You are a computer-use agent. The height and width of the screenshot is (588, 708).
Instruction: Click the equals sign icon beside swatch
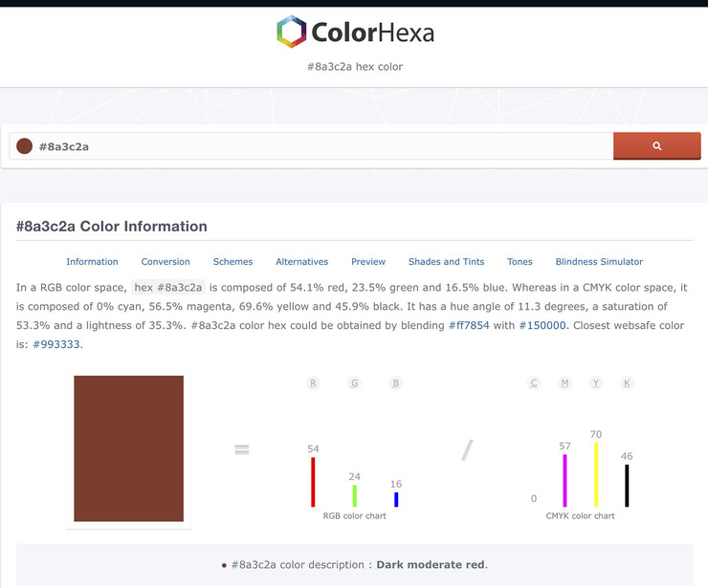click(242, 449)
